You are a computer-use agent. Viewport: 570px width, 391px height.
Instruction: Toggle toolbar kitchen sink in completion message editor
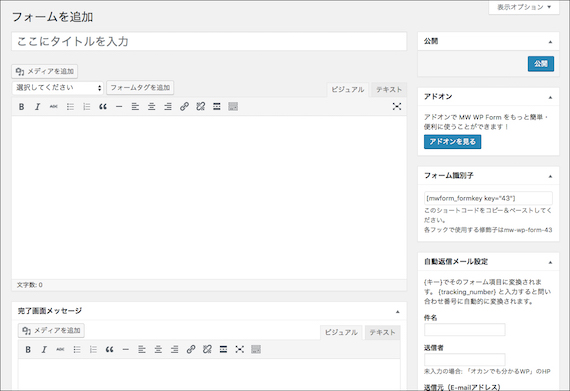pyautogui.click(x=256, y=350)
